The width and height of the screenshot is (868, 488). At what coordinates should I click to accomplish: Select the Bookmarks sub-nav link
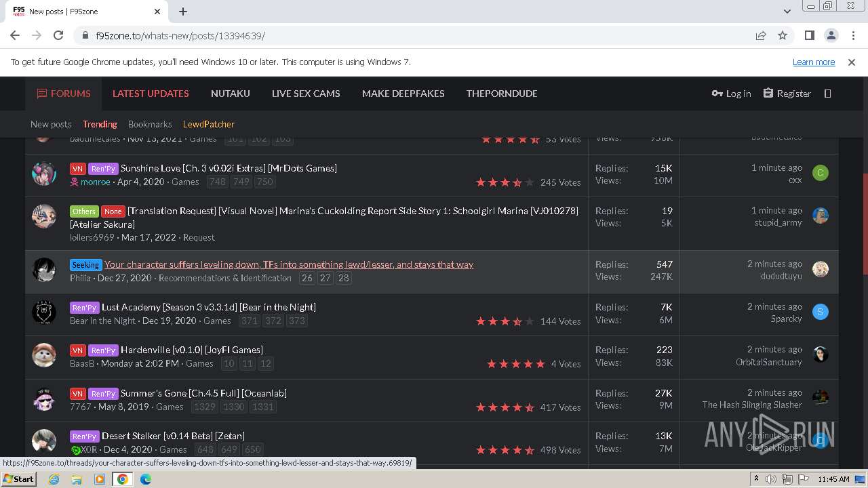(150, 124)
